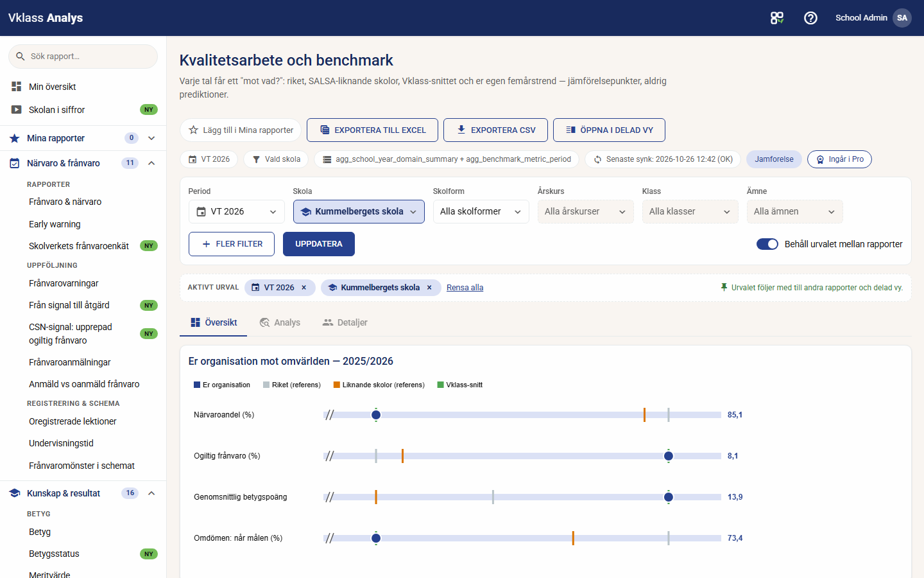Viewport: 924px width, 578px height.
Task: Click the Skolan i siffror play icon
Action: coord(17,110)
